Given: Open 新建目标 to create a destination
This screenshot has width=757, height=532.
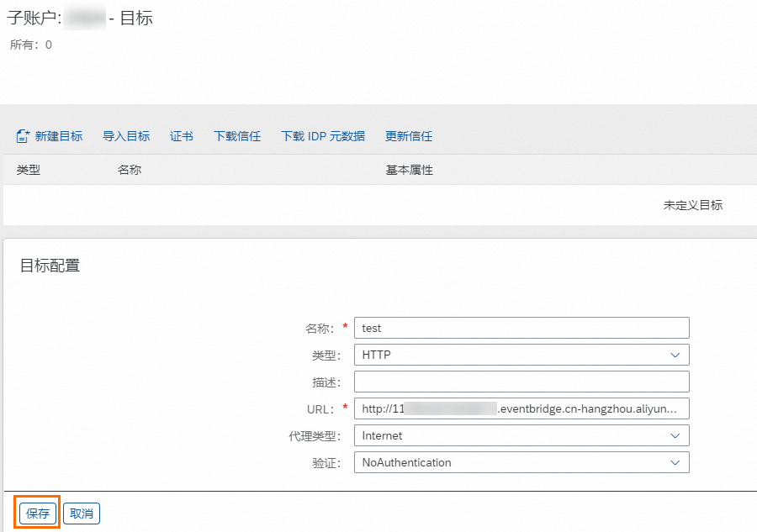Looking at the screenshot, I should point(58,136).
